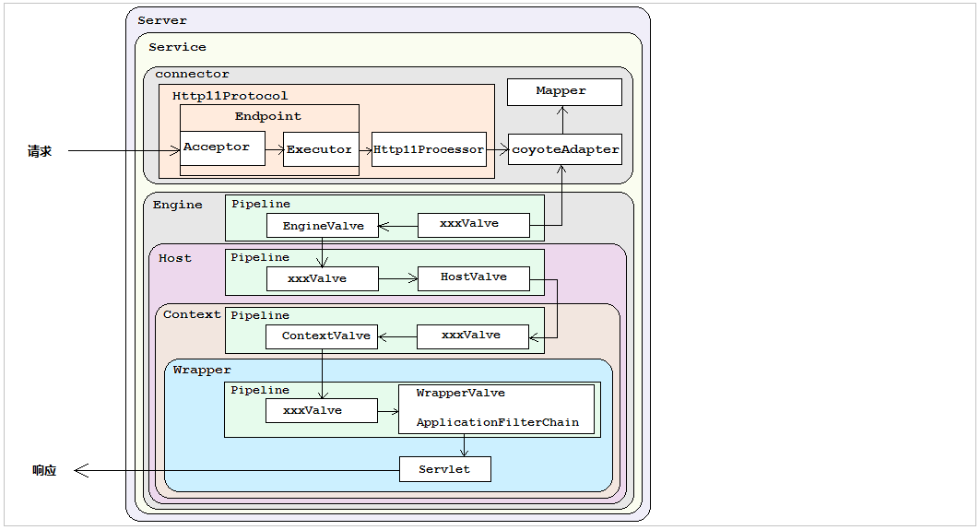Click the Executor box

319,149
